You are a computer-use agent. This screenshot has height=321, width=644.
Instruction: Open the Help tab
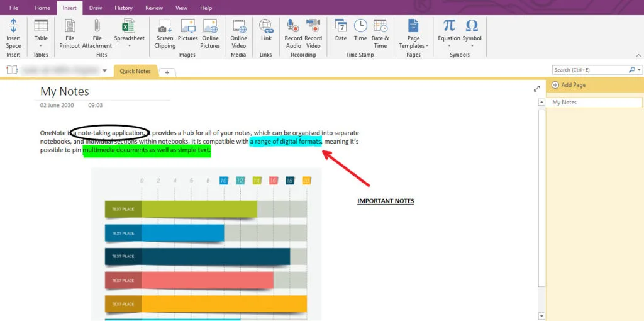pos(206,8)
